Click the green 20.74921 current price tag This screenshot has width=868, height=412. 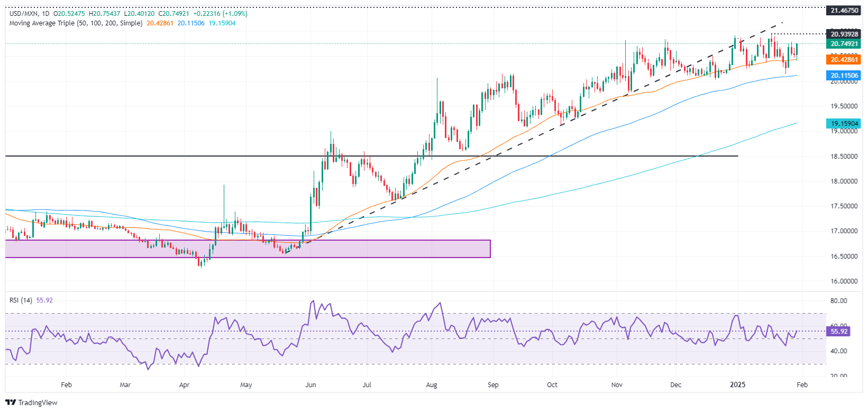[x=844, y=44]
